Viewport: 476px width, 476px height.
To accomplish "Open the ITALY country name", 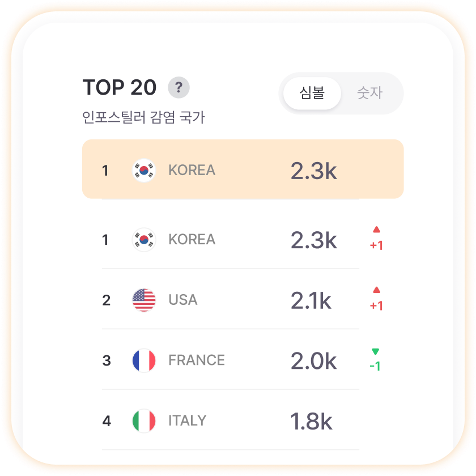I will (x=188, y=420).
